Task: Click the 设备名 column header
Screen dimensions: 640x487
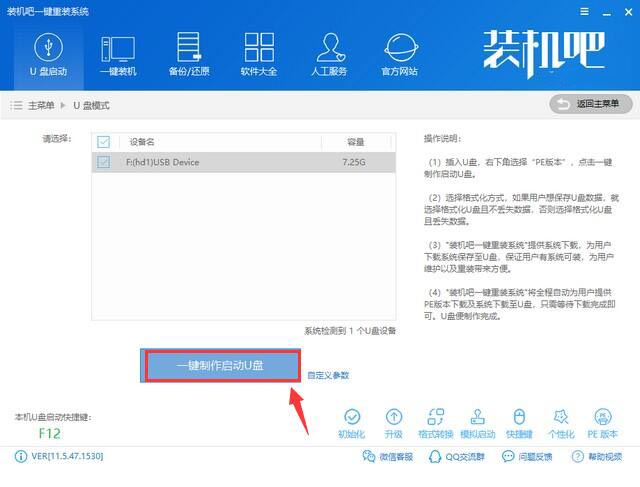Action: (x=142, y=142)
